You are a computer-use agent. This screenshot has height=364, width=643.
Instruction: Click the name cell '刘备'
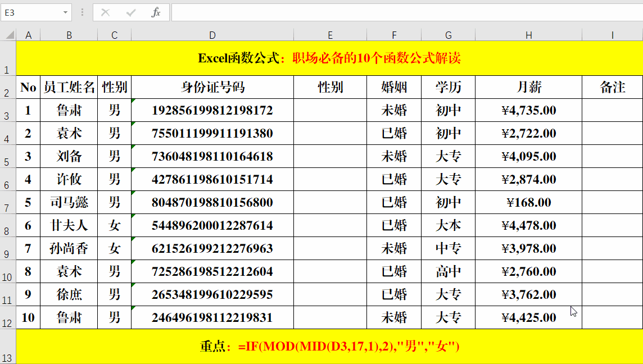point(69,156)
